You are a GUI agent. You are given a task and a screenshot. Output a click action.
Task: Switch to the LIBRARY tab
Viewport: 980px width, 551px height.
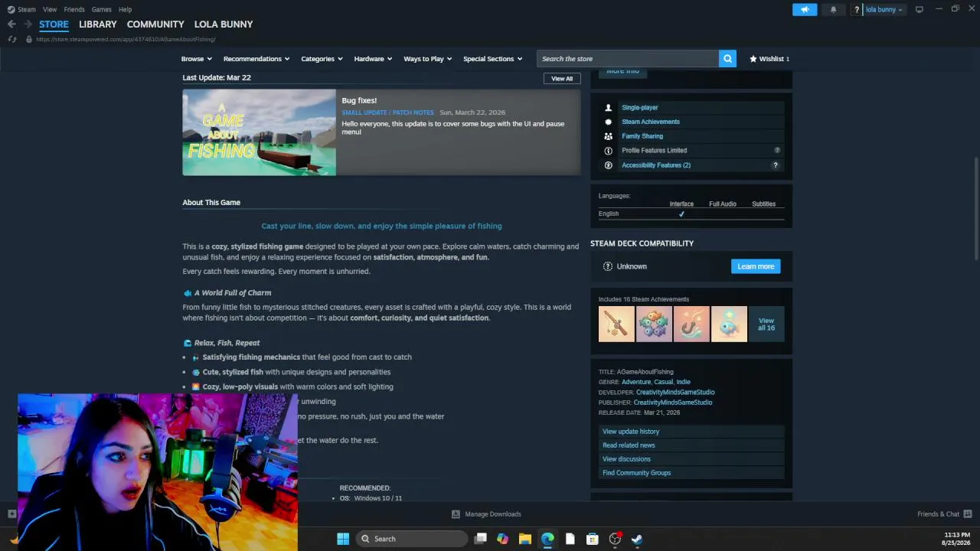[98, 24]
